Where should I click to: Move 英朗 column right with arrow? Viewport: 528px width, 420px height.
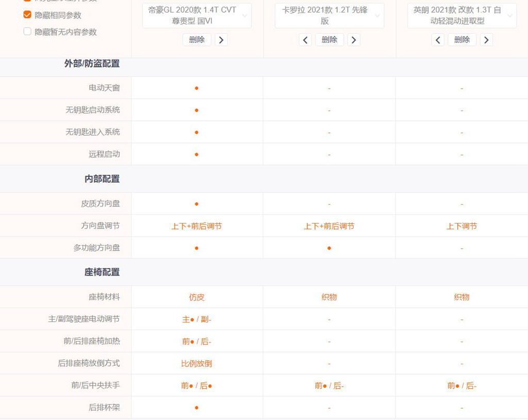pos(486,40)
